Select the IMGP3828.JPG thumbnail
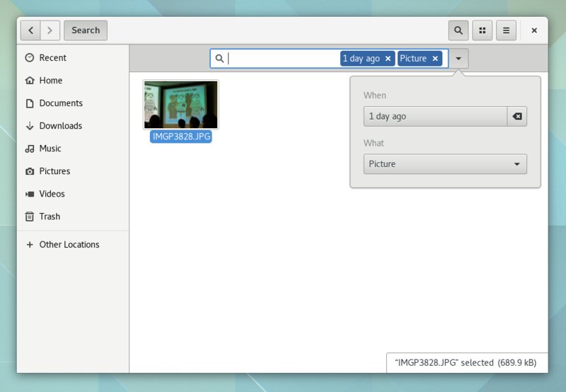Image resolution: width=566 pixels, height=392 pixels. (x=181, y=105)
